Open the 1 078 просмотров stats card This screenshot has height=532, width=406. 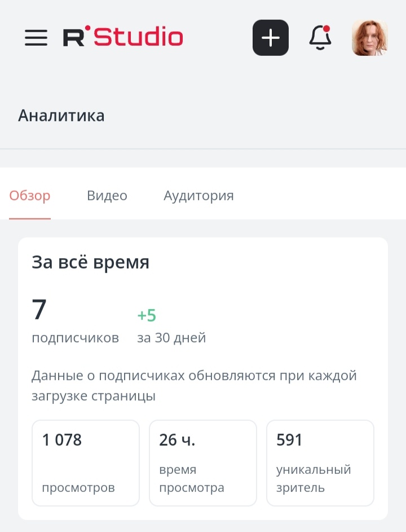(85, 463)
